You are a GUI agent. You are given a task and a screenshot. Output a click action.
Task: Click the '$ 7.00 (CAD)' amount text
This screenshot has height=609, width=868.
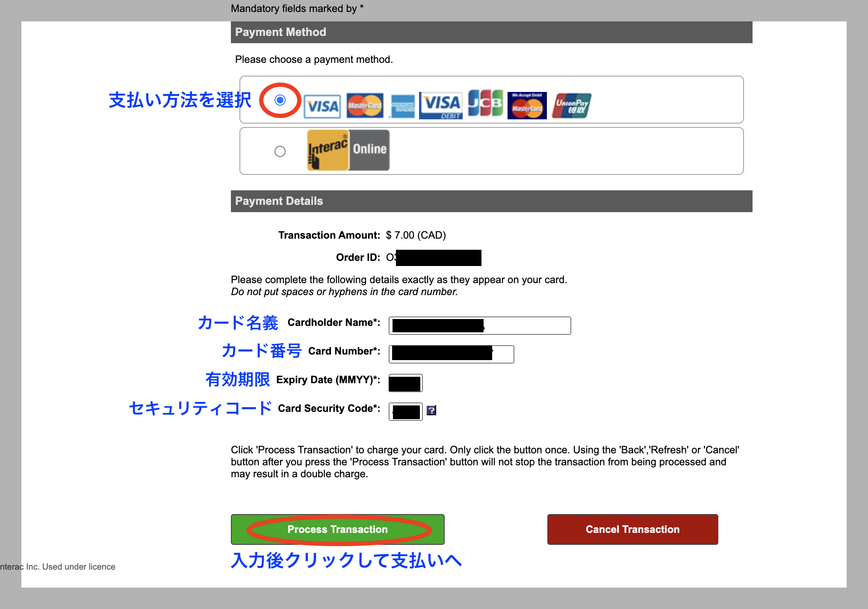tap(416, 235)
